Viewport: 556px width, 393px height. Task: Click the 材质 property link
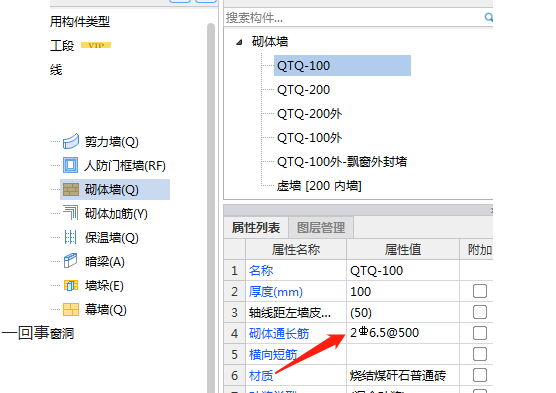pos(261,375)
